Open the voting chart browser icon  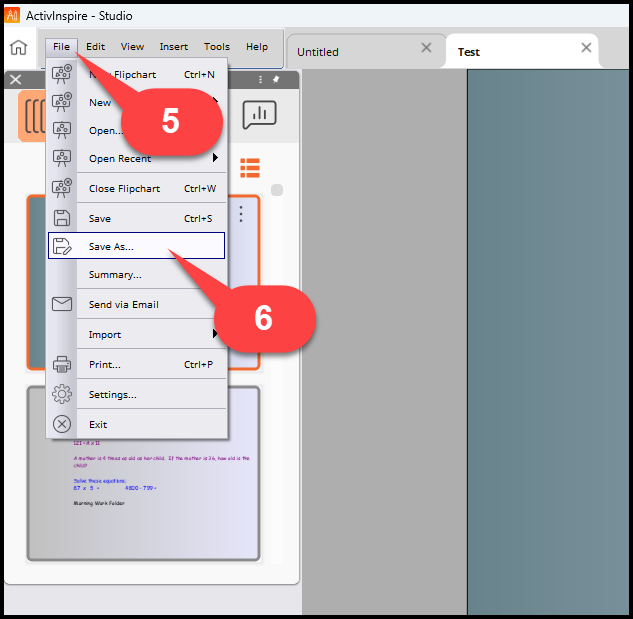click(x=259, y=114)
